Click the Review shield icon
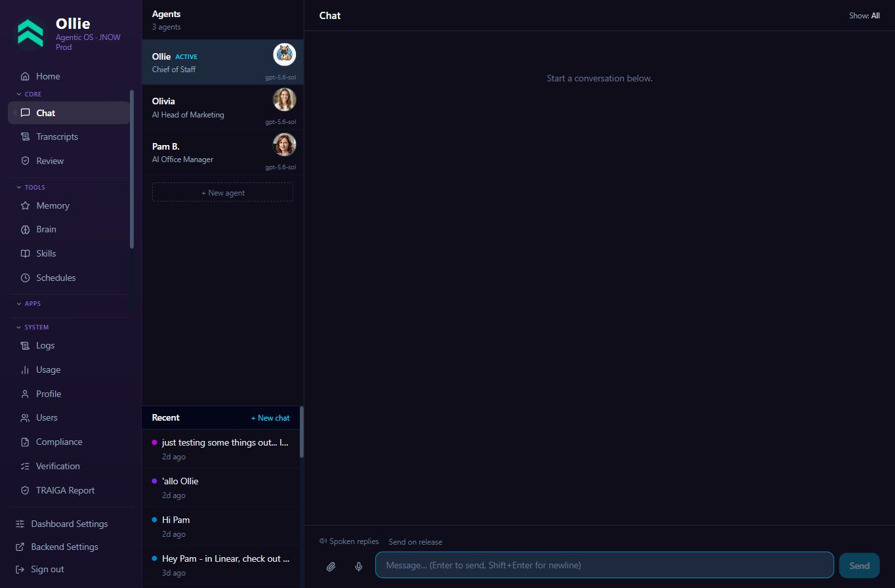This screenshot has height=588, width=895. (x=25, y=161)
